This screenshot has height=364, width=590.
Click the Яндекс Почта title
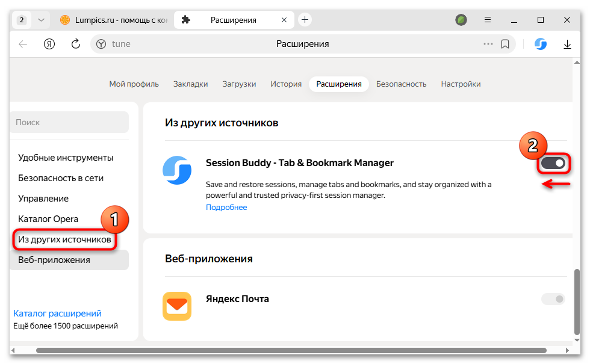pos(237,299)
